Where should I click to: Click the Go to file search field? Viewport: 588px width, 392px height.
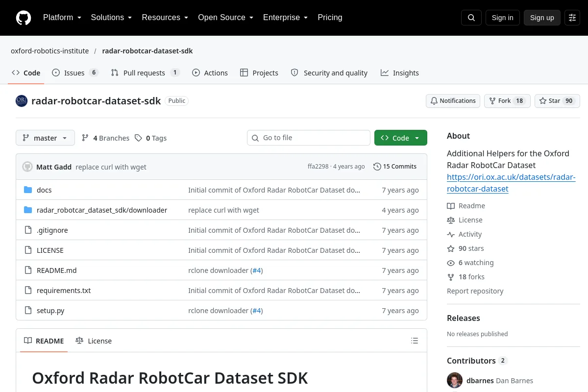point(309,138)
